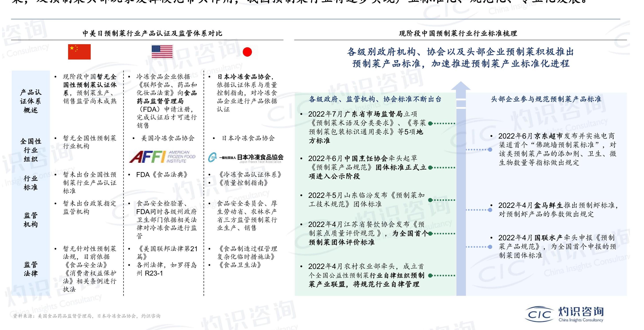Click blue dot beside 盒马鲜生 entry
Image resolution: width=644 pixels, height=330 pixels.
tap(490, 210)
